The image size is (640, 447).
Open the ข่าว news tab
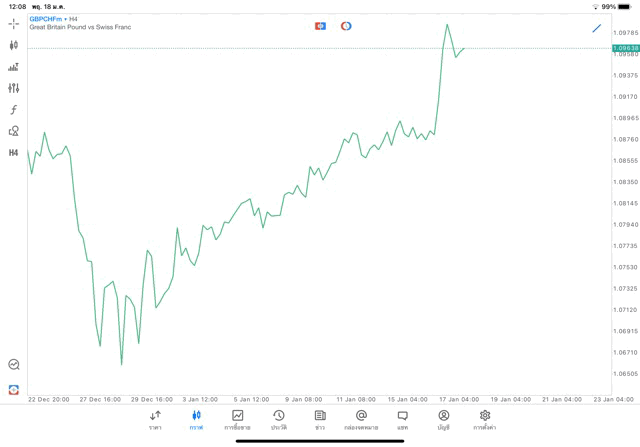click(320, 420)
